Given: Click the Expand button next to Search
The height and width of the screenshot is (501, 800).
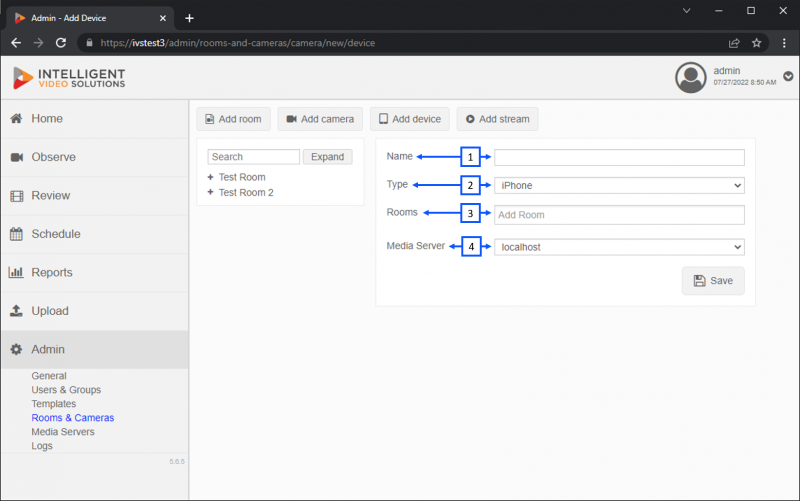Looking at the screenshot, I should click(328, 157).
